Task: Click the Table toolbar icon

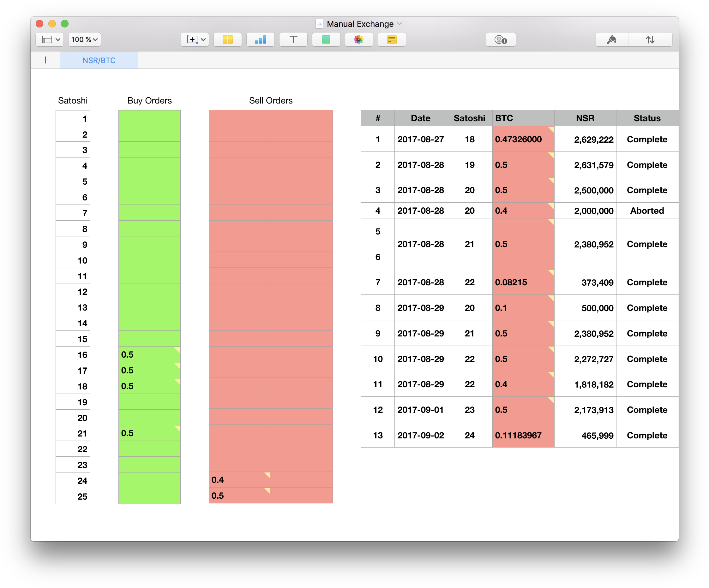Action: (x=228, y=39)
